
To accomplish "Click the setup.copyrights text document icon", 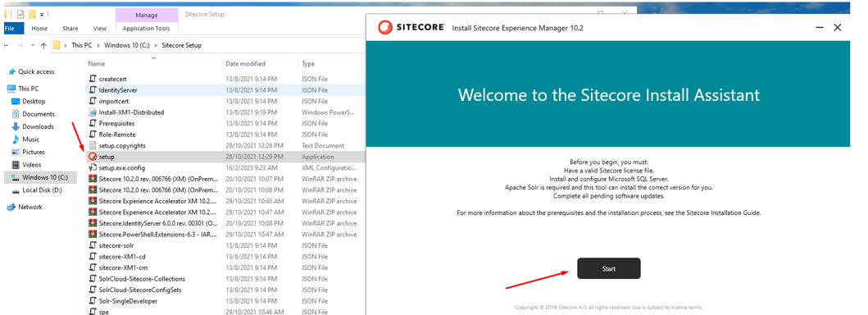I will 93,145.
